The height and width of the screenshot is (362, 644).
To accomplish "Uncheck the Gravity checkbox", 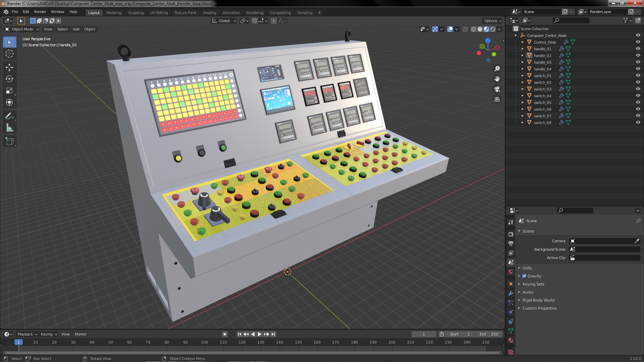I will [x=524, y=276].
